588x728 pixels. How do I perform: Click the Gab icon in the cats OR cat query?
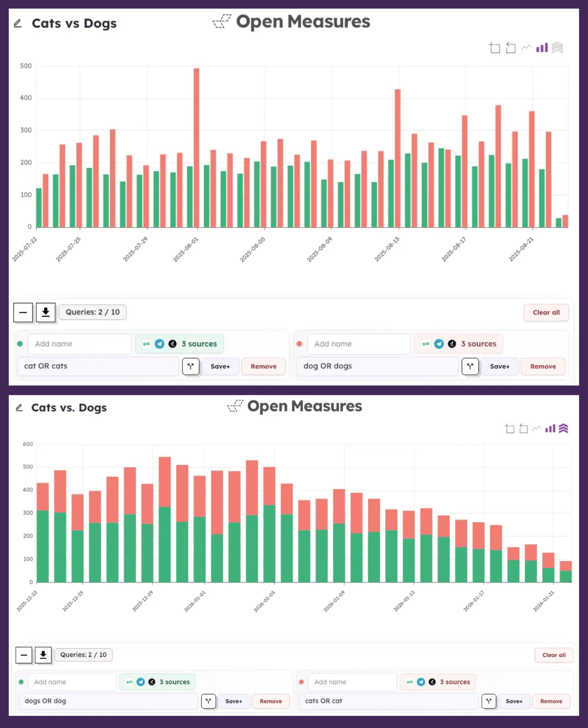click(409, 682)
